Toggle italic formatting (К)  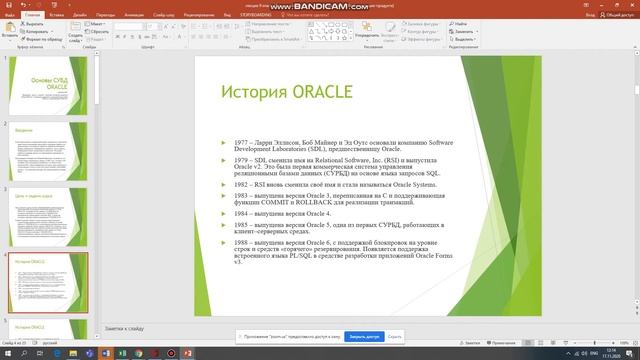(x=125, y=37)
